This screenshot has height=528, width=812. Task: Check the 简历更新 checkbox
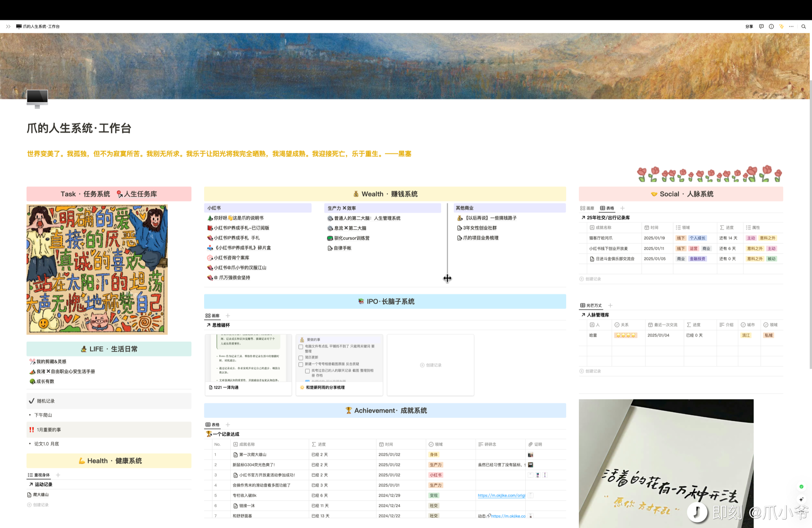(301, 358)
